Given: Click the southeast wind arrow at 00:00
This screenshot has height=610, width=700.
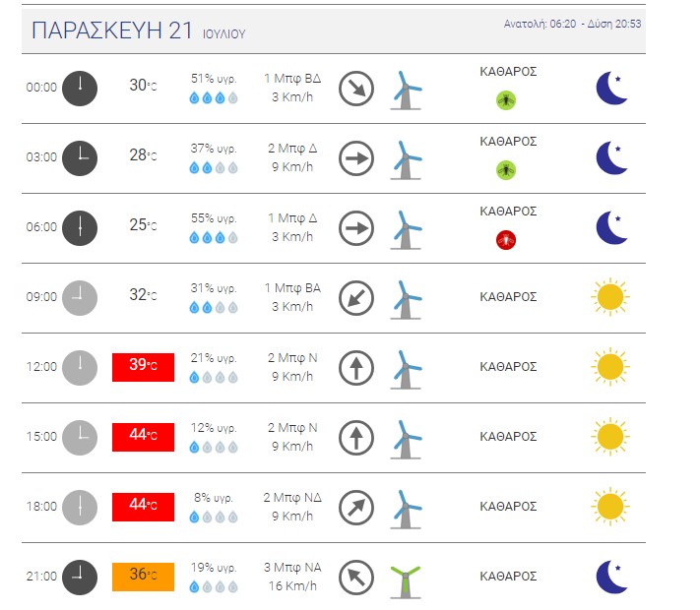Looking at the screenshot, I should pyautogui.click(x=356, y=89).
